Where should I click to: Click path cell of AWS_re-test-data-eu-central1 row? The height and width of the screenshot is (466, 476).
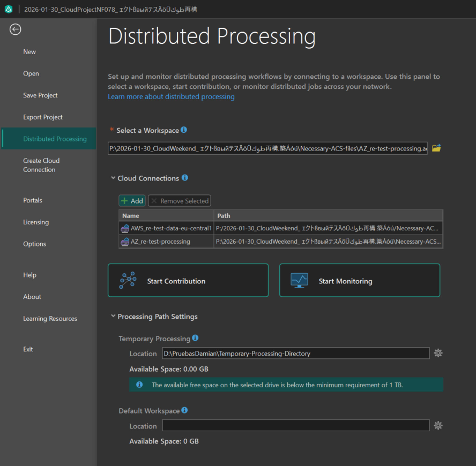pos(328,229)
